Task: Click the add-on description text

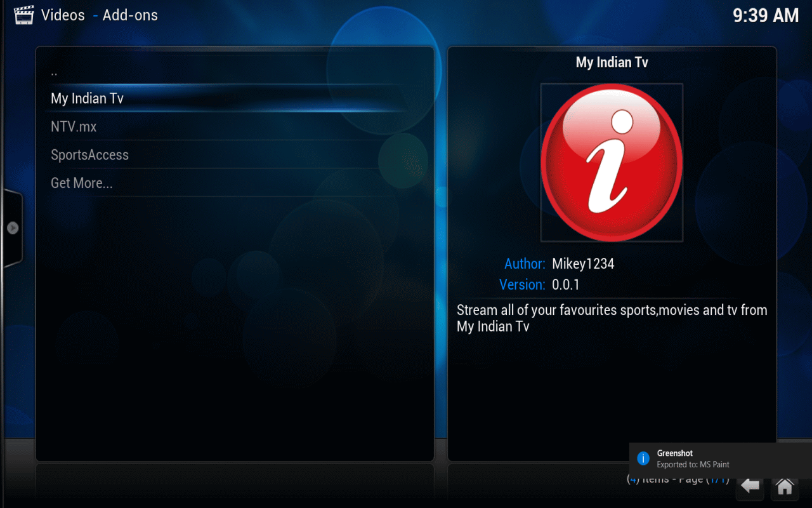Action: pyautogui.click(x=612, y=318)
